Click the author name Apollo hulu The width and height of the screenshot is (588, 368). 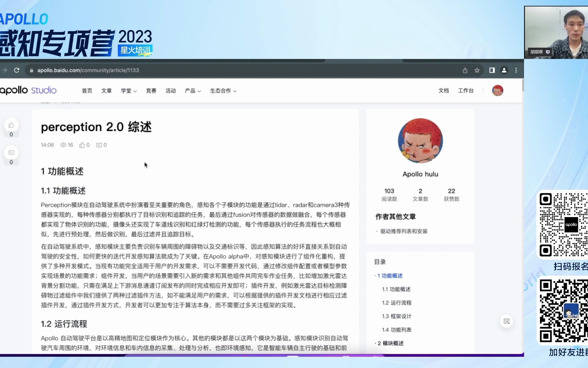click(420, 174)
